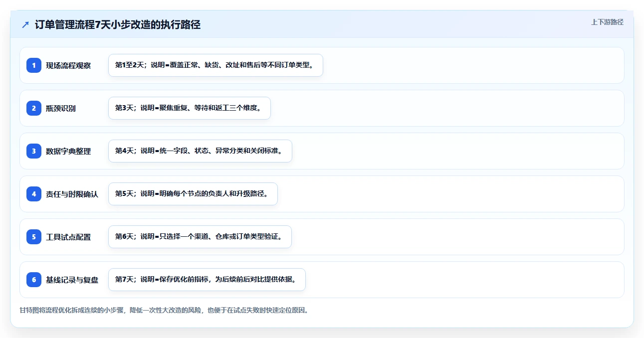Select the 瓶颈识别 step label

[61, 108]
